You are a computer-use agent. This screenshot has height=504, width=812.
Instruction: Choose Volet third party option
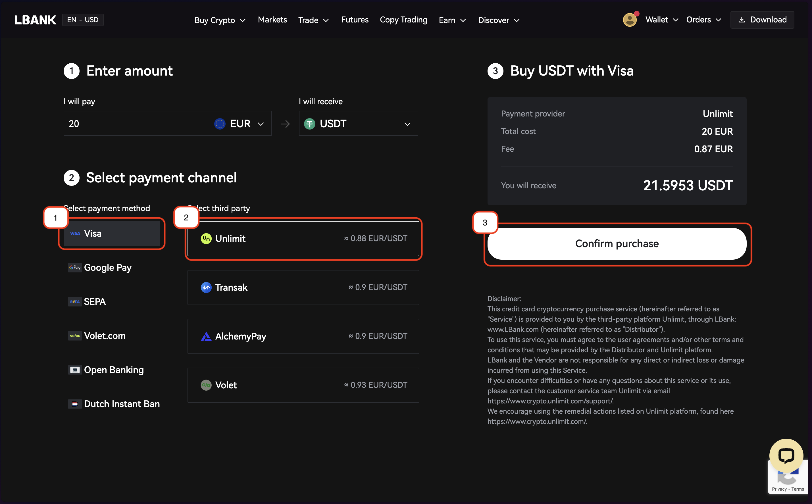point(303,385)
